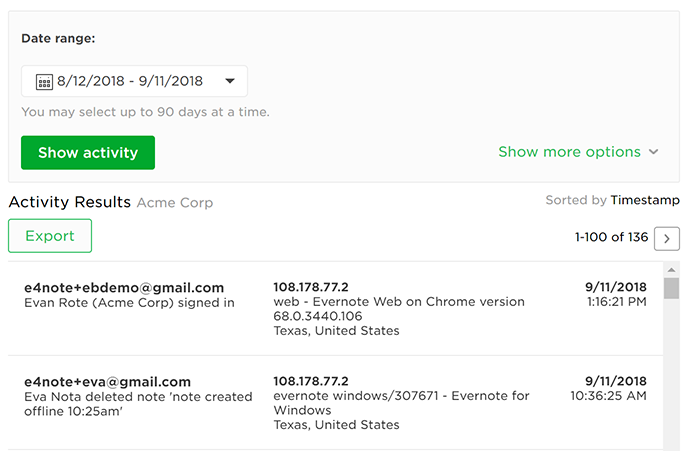Select the e4note+eva@gmail.com entry
The width and height of the screenshot is (685, 451).
107,381
